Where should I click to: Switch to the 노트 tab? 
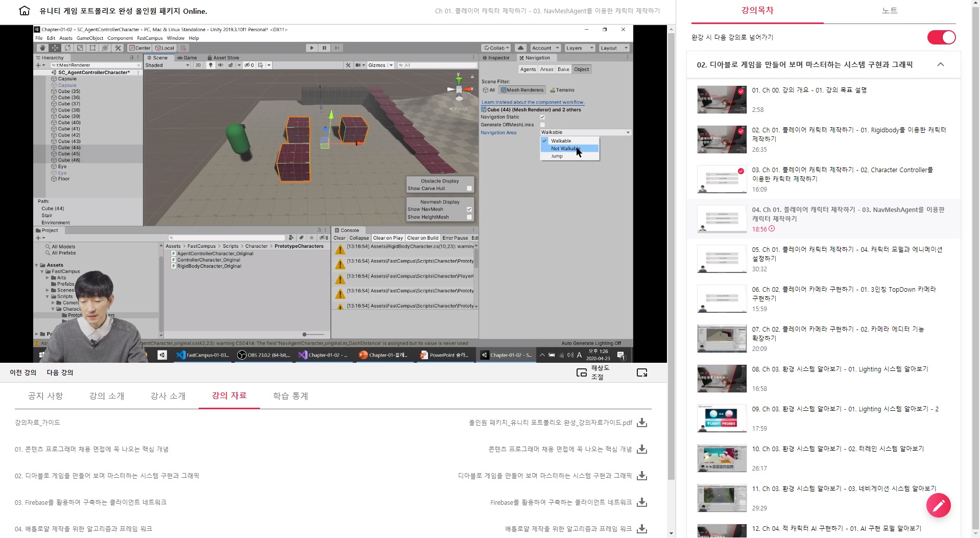890,11
